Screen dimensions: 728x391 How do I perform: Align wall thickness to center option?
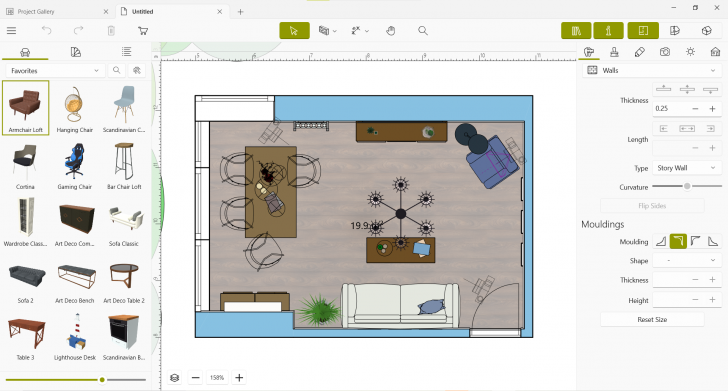click(x=687, y=89)
